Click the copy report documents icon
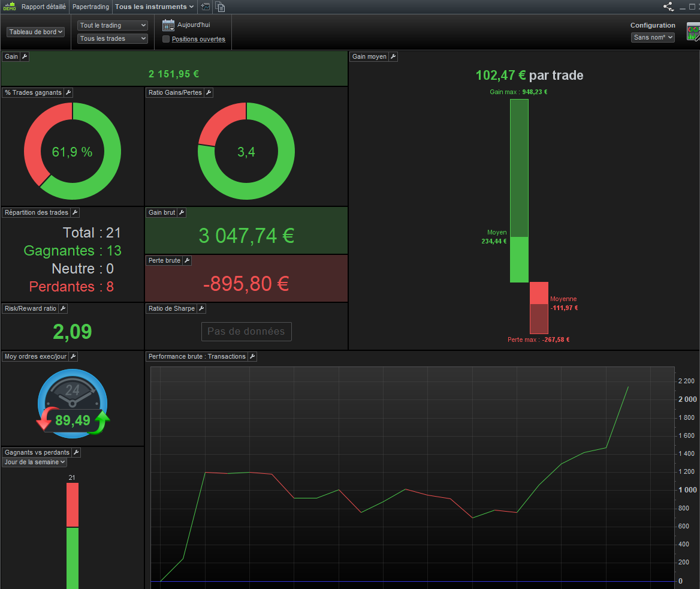 click(219, 7)
